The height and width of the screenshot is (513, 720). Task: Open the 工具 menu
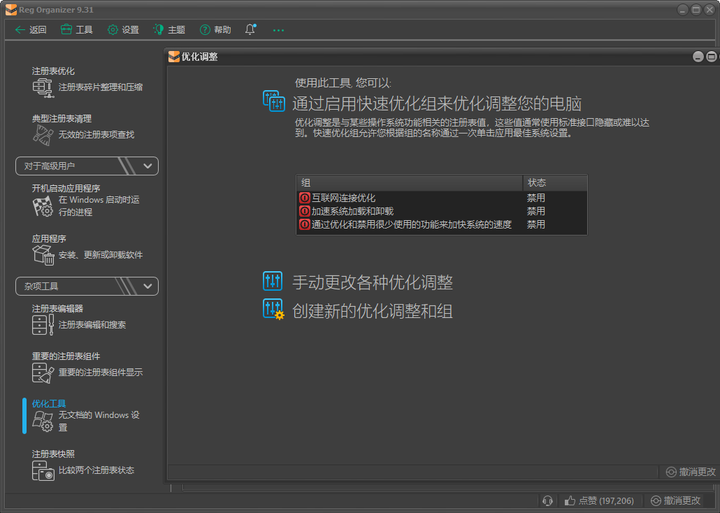(76, 30)
